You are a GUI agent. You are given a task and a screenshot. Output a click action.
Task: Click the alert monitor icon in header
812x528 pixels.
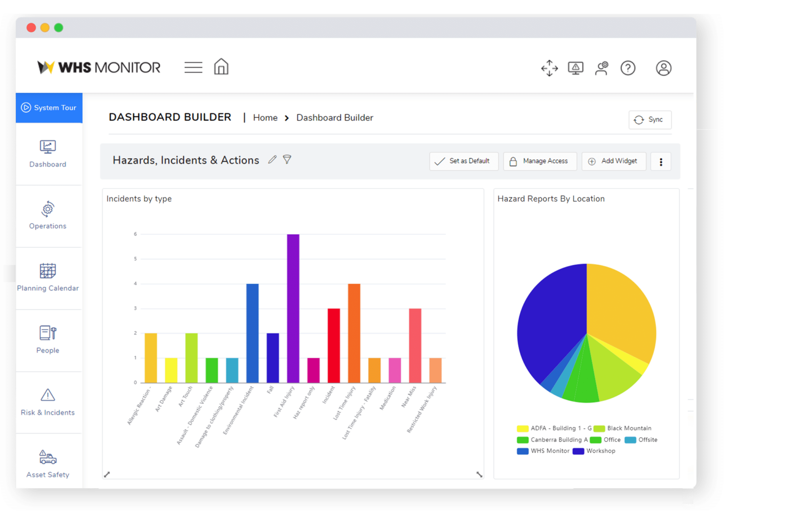575,68
